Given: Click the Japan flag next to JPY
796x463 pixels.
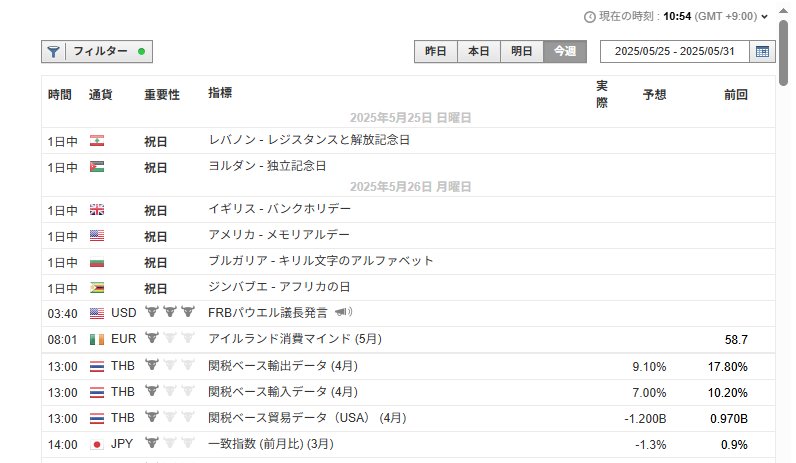Looking at the screenshot, I should pyautogui.click(x=97, y=443).
